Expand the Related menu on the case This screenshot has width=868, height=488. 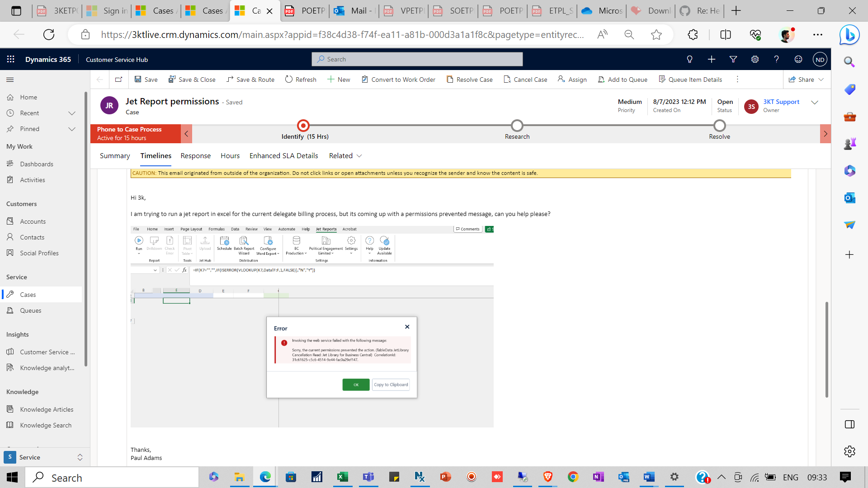(x=345, y=155)
